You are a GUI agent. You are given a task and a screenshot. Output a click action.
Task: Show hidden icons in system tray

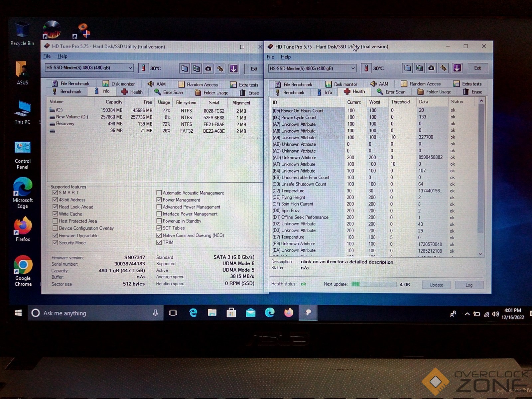tap(467, 314)
